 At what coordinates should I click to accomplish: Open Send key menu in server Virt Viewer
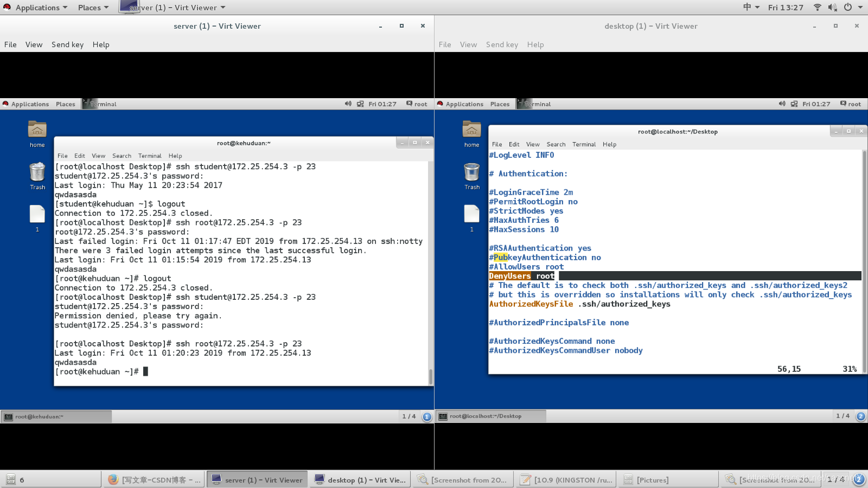[x=67, y=44]
